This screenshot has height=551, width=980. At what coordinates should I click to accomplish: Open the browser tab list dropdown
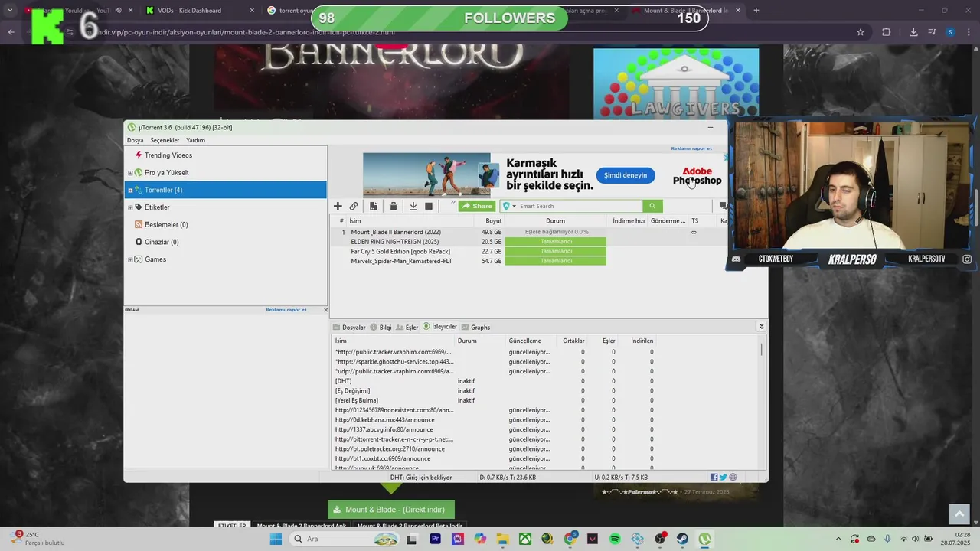point(10,11)
